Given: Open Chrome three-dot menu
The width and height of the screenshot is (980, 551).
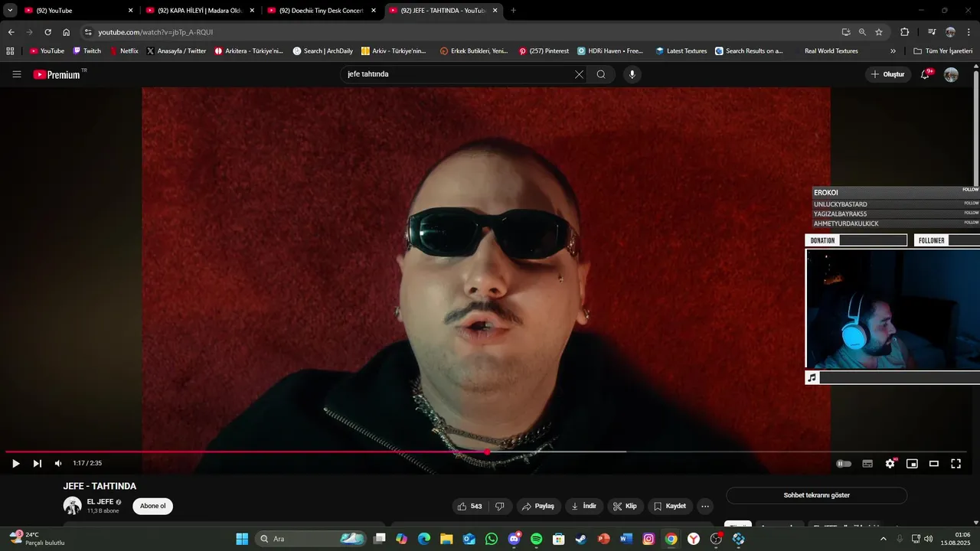Looking at the screenshot, I should click(x=969, y=32).
